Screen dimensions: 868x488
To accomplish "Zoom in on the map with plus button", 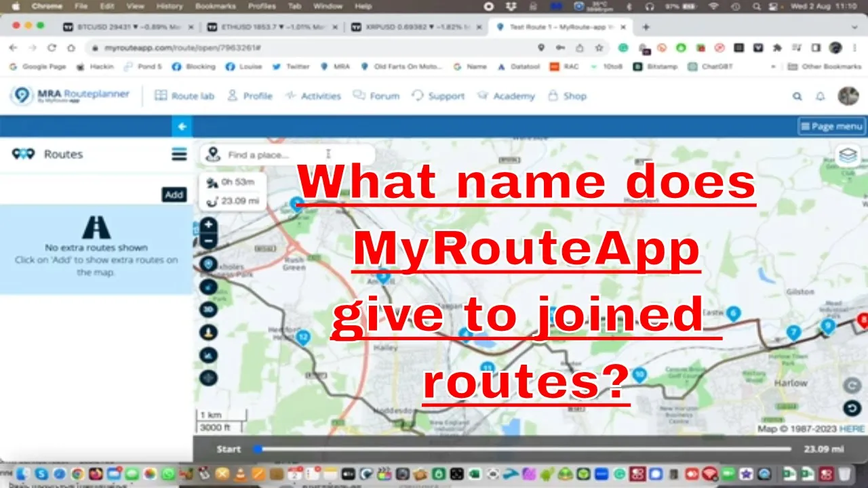I will pyautogui.click(x=209, y=224).
